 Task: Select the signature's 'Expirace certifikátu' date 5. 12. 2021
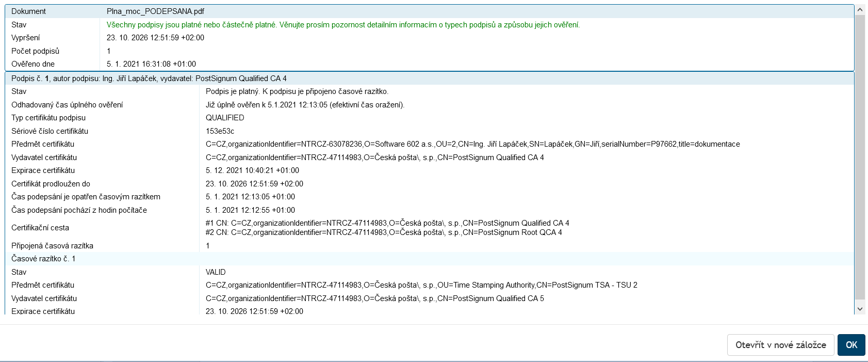pyautogui.click(x=252, y=170)
